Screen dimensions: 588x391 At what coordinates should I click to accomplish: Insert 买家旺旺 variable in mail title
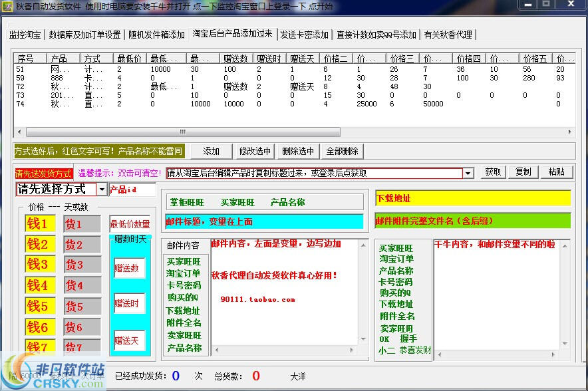(237, 202)
